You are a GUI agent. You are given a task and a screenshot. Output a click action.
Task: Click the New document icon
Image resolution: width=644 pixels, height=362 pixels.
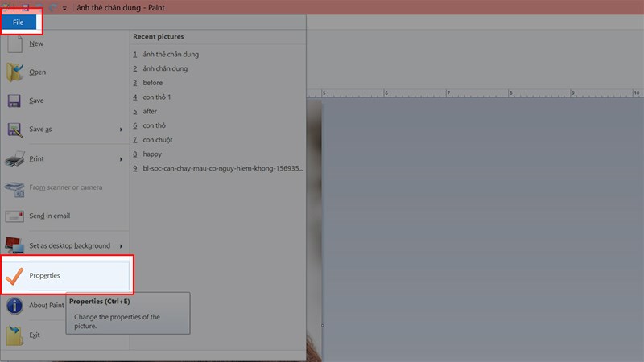coord(14,43)
